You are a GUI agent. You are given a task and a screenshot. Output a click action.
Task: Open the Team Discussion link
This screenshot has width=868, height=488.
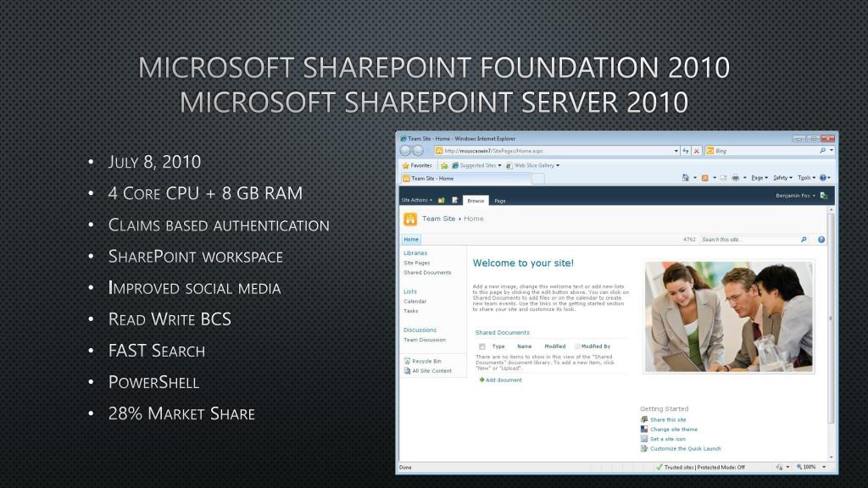[x=424, y=340]
